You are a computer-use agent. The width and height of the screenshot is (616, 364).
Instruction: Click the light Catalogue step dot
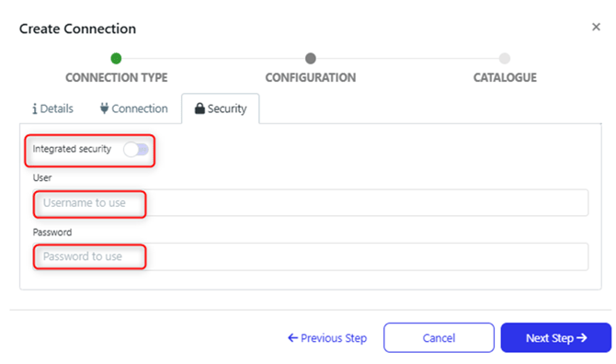pos(505,59)
